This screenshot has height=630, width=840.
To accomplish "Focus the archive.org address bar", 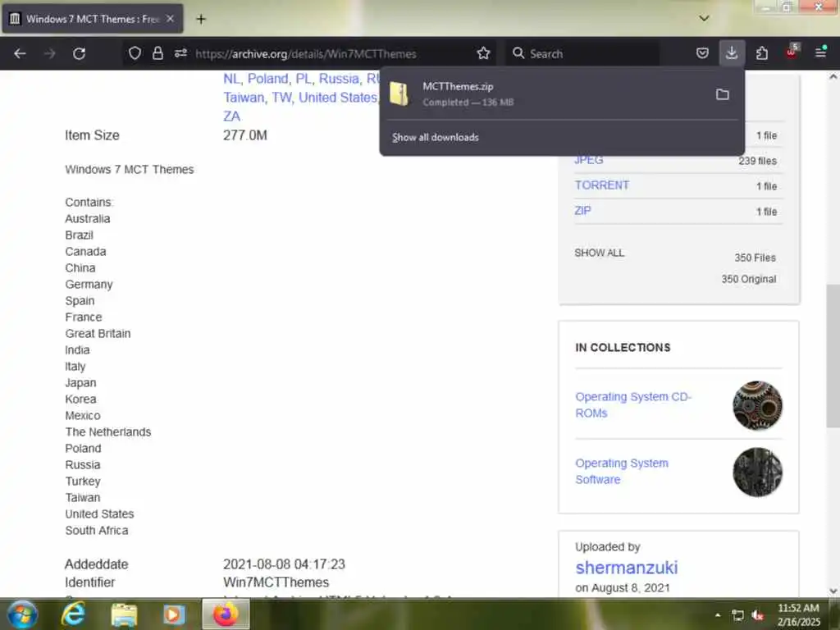I will pos(305,53).
